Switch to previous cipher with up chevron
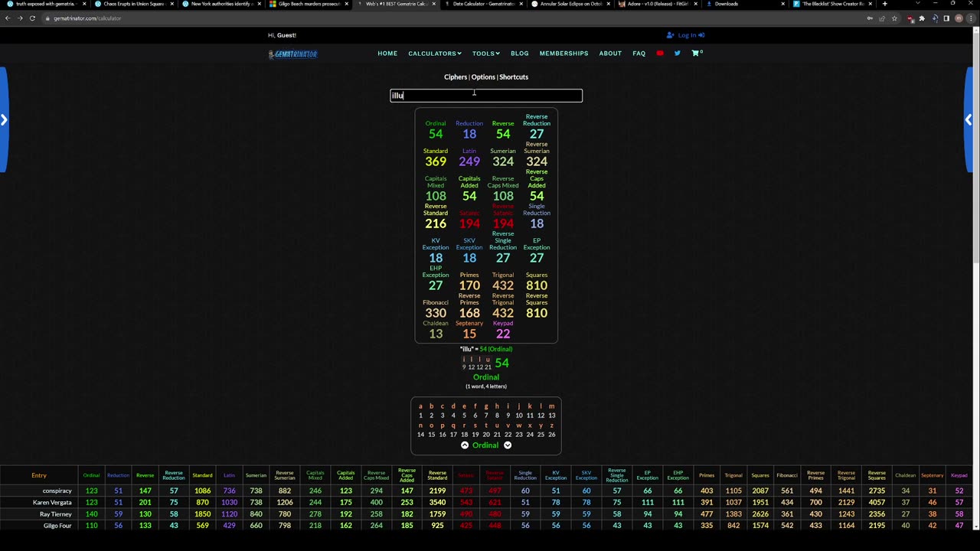The image size is (980, 551). click(465, 445)
